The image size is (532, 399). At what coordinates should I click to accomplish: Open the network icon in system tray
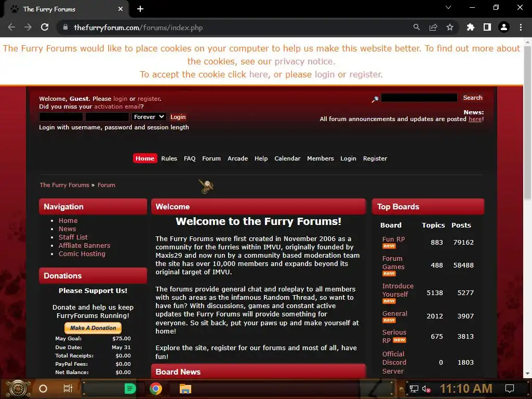[x=414, y=389]
